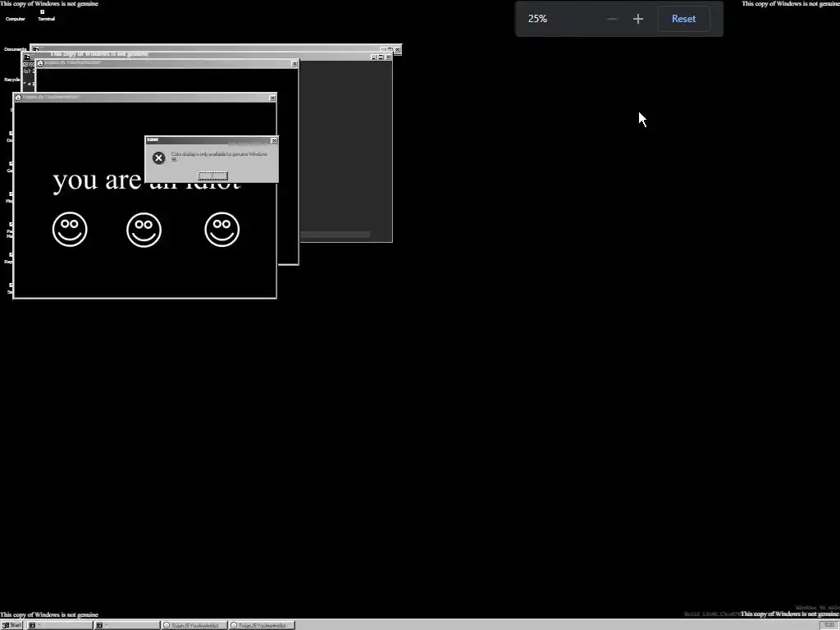Close the rear YouAreAnIdiot window
This screenshot has width=840, height=630.
pyautogui.click(x=294, y=64)
